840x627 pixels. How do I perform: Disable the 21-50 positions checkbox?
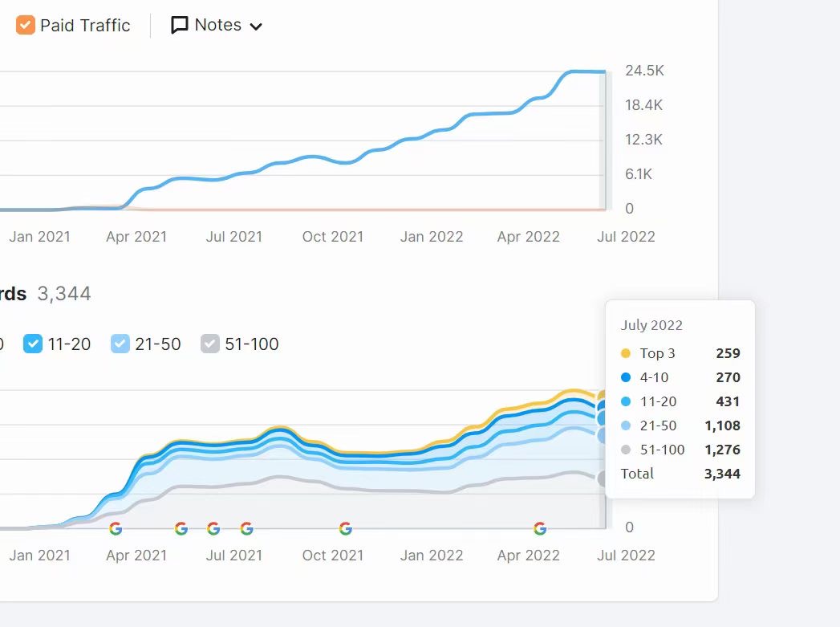(x=120, y=344)
